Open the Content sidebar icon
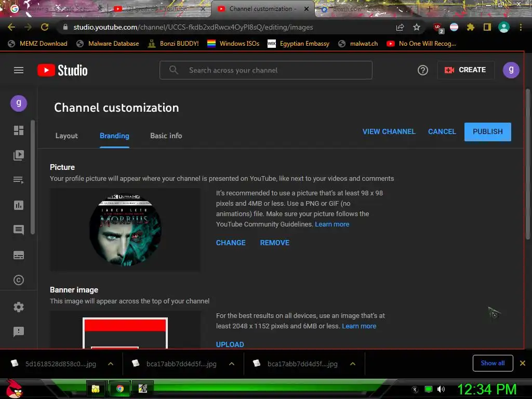Image resolution: width=532 pixels, height=399 pixels. [x=19, y=155]
